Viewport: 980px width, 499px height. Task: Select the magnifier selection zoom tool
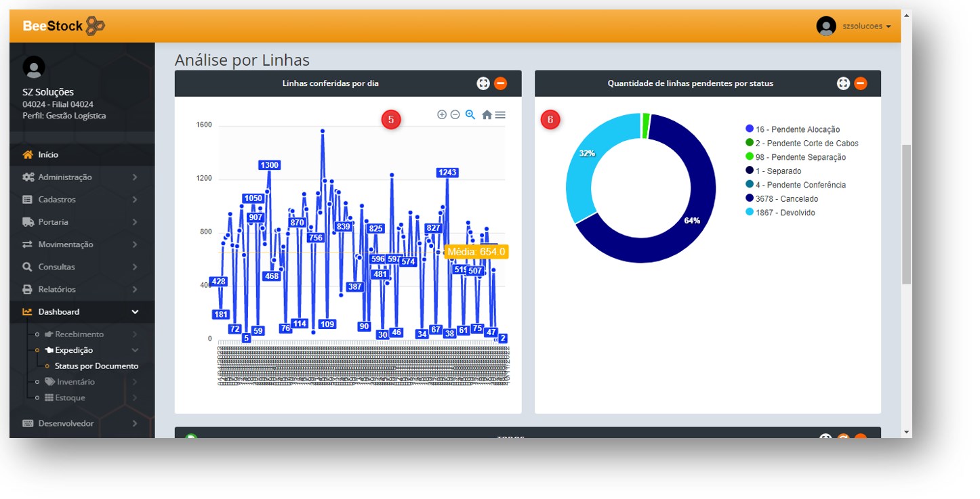(x=470, y=115)
